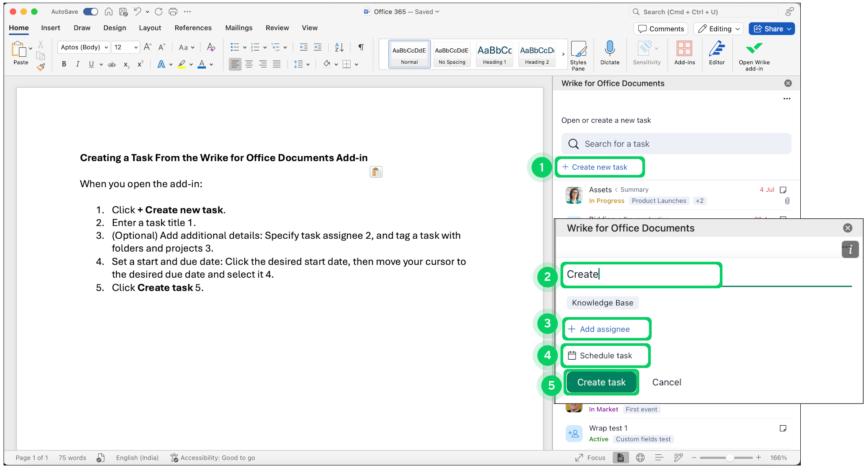Show paragraph marks
868x469 pixels.
(361, 47)
